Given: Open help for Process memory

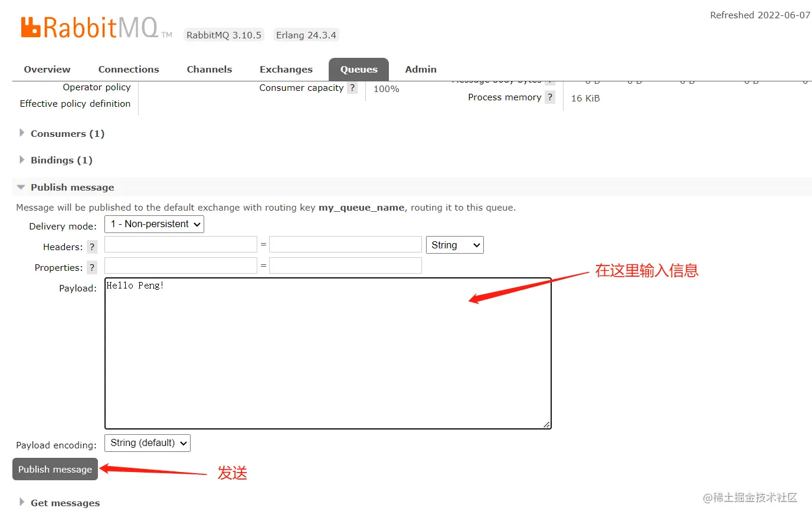Looking at the screenshot, I should 550,97.
